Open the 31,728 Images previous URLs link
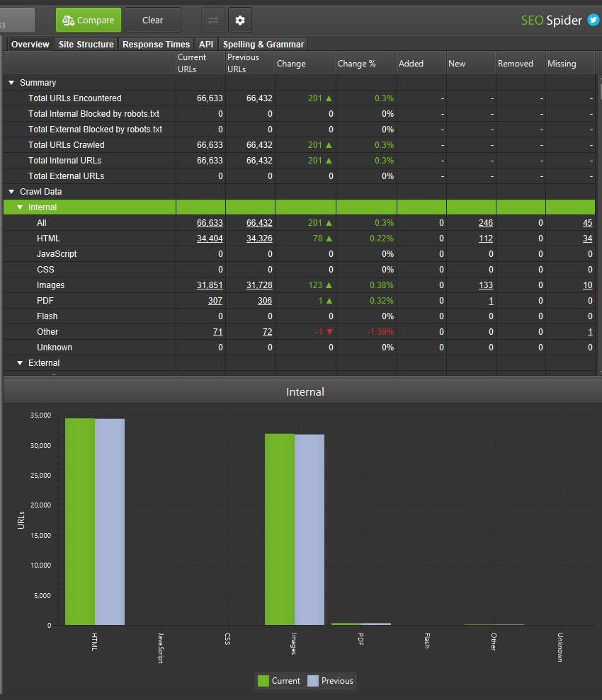This screenshot has height=700, width=602. tap(259, 285)
